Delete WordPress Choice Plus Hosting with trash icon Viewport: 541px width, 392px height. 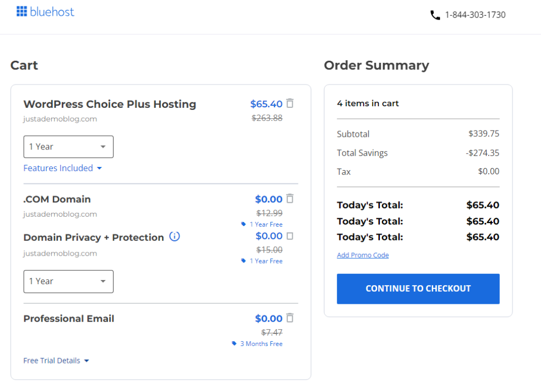290,103
